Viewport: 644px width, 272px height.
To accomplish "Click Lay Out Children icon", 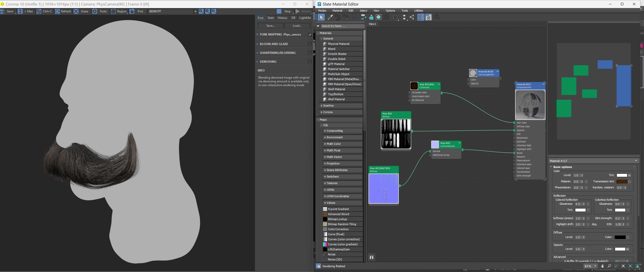I will (x=412, y=17).
